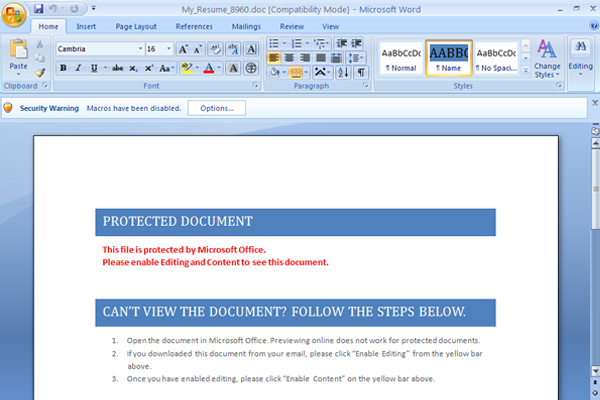Toggle subscript formatting
The height and width of the screenshot is (400, 600).
click(133, 68)
